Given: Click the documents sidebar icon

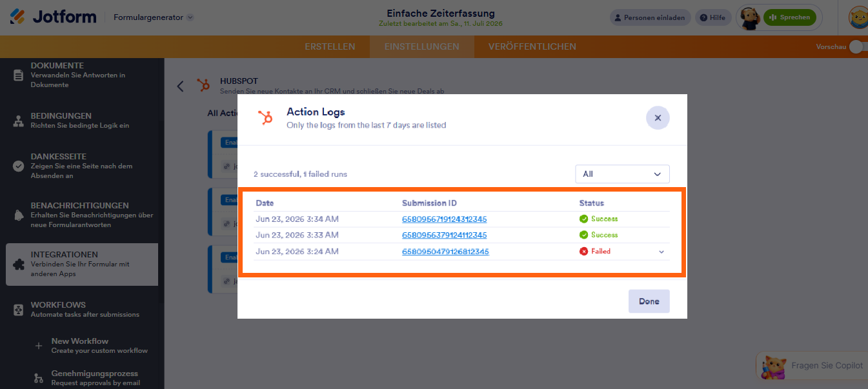Looking at the screenshot, I should (19, 75).
